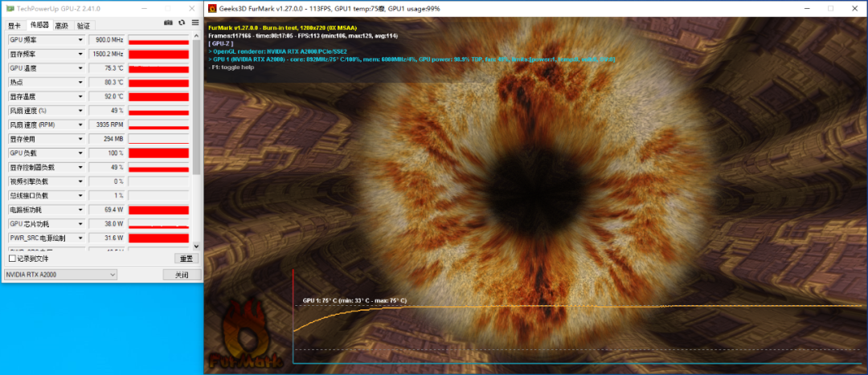The image size is (868, 375).
Task: Open the 风扇速度 (RPM) sensor dropdown
Action: 80,125
